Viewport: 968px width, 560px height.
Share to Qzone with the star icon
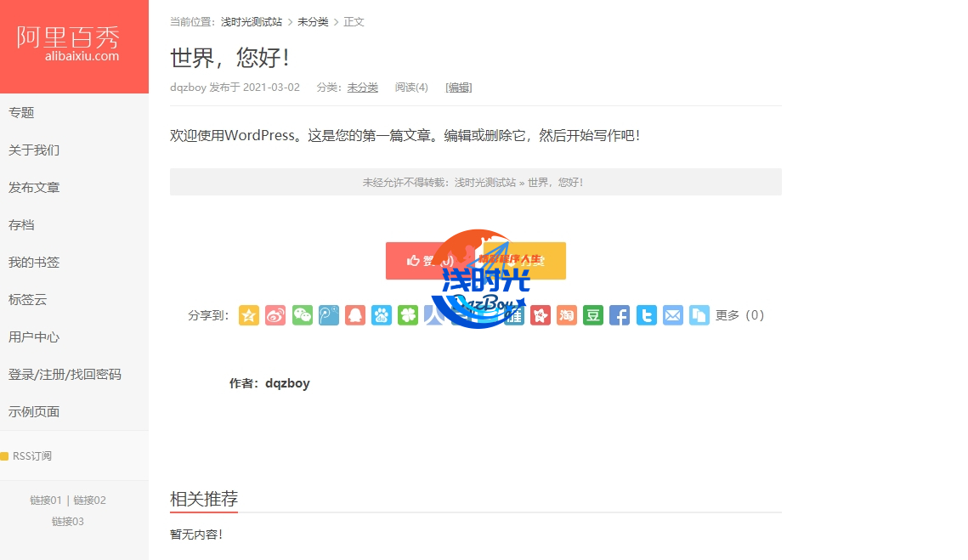click(x=249, y=315)
